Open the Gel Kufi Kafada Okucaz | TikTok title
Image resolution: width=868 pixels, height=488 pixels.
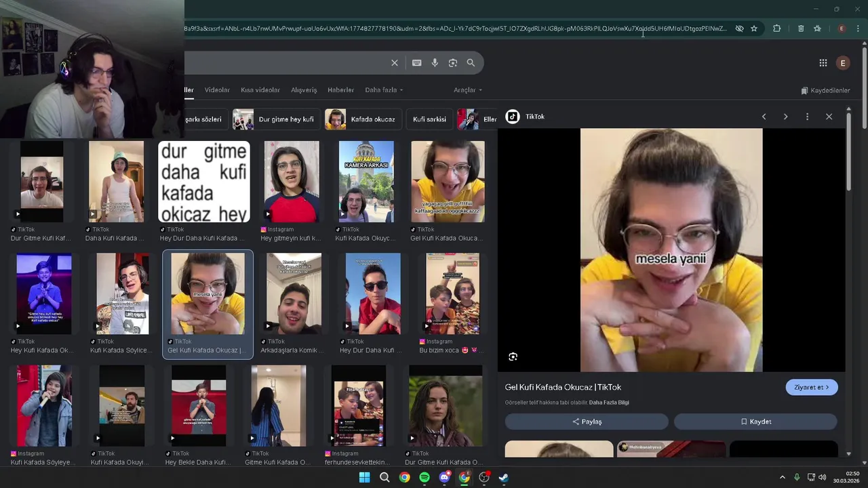[x=563, y=388]
